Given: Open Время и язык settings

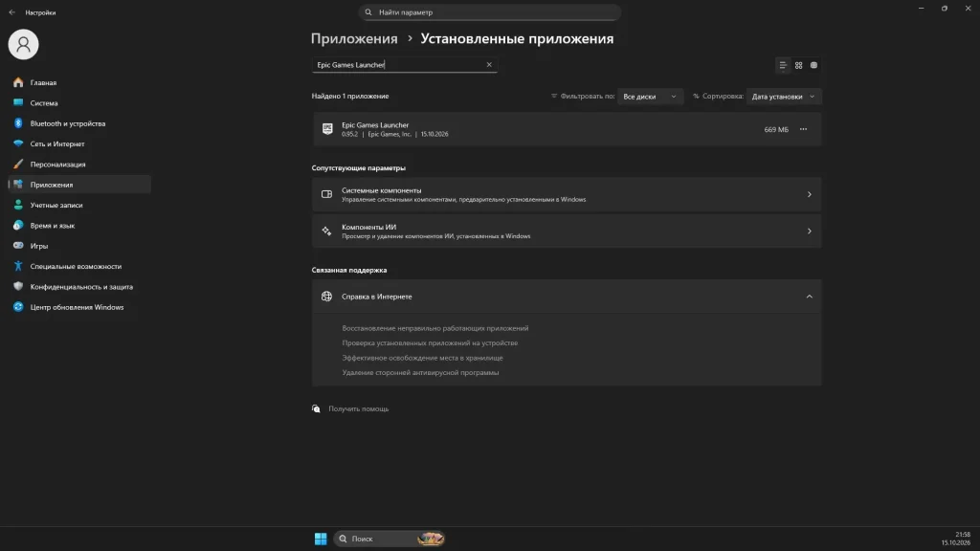Looking at the screenshot, I should click(79, 226).
